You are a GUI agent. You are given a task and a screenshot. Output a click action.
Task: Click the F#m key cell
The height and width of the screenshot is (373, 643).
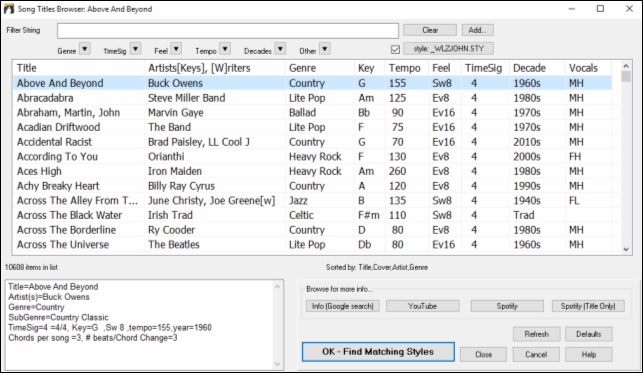tap(369, 215)
